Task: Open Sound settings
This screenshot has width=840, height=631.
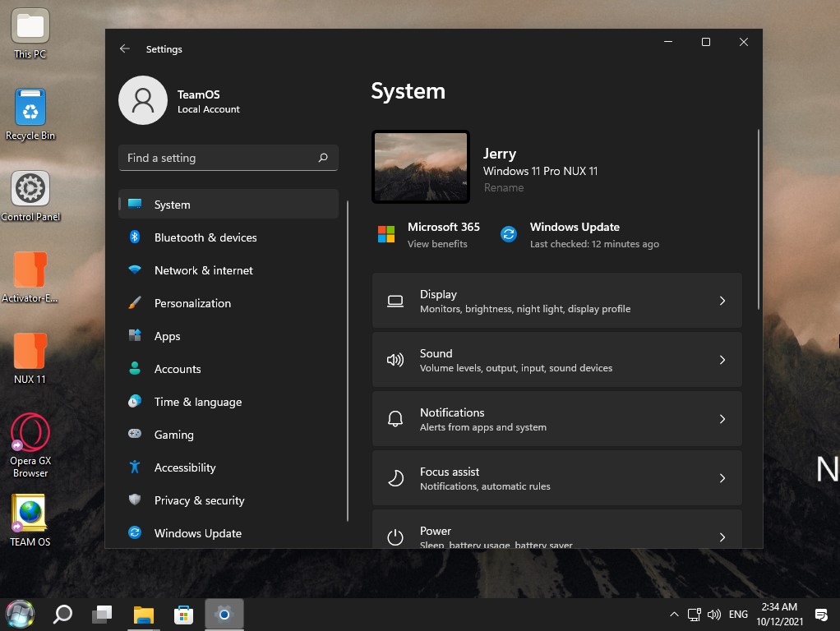Action: (556, 360)
